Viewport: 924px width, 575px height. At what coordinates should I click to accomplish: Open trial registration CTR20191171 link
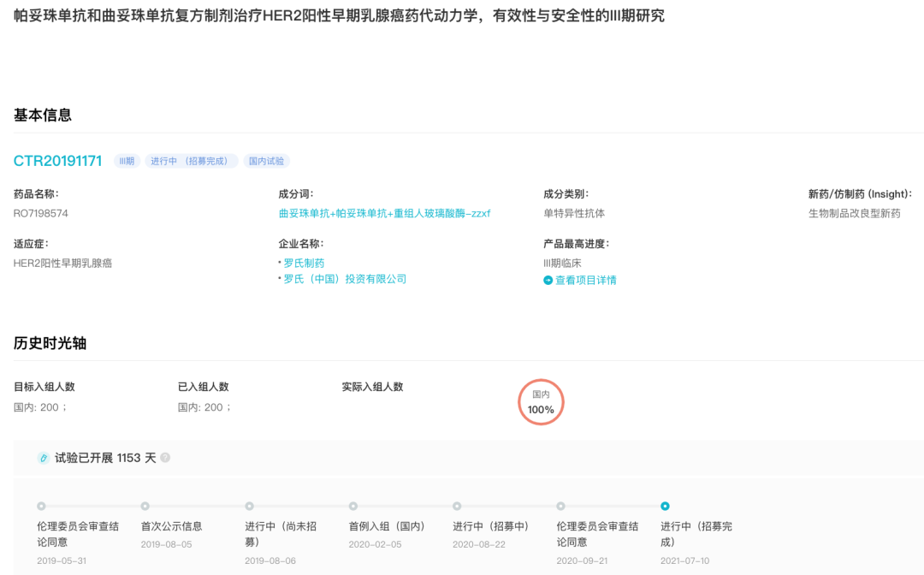coord(58,161)
